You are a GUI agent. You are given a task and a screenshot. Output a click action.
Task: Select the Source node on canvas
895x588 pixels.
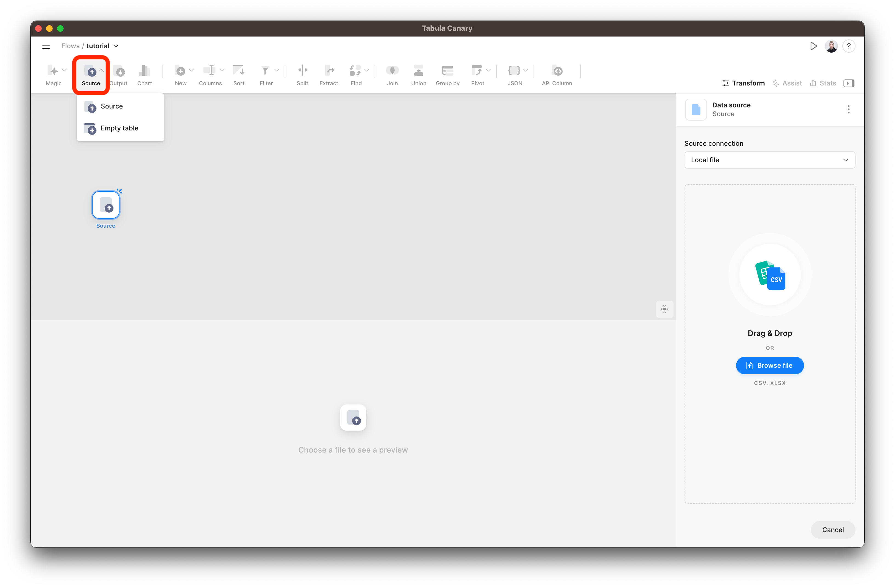[106, 205]
